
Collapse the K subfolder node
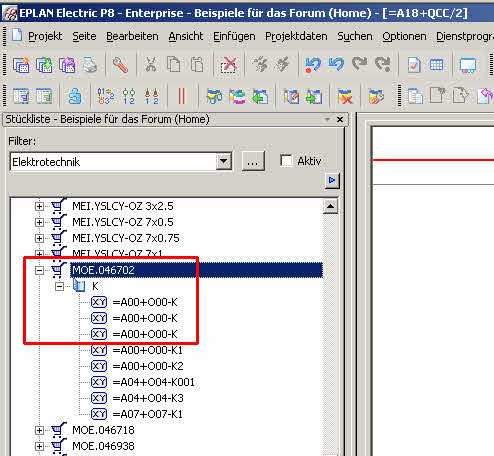[59, 286]
